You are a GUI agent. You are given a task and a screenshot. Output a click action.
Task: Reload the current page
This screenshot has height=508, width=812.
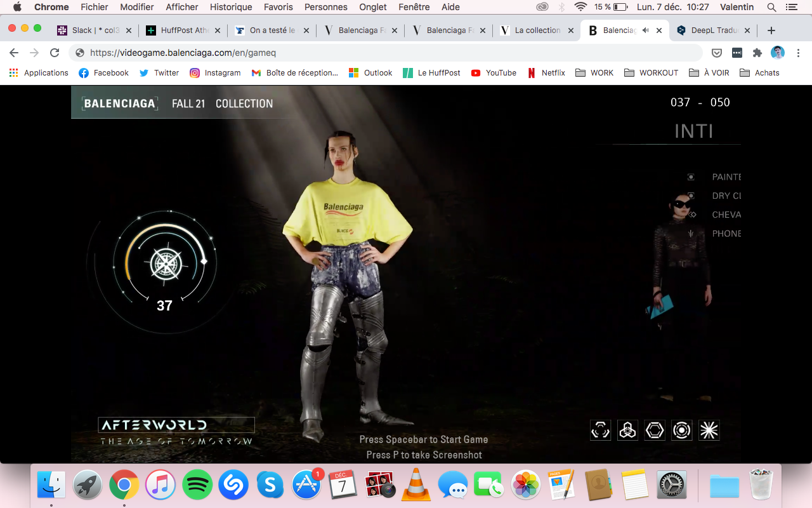pos(55,53)
